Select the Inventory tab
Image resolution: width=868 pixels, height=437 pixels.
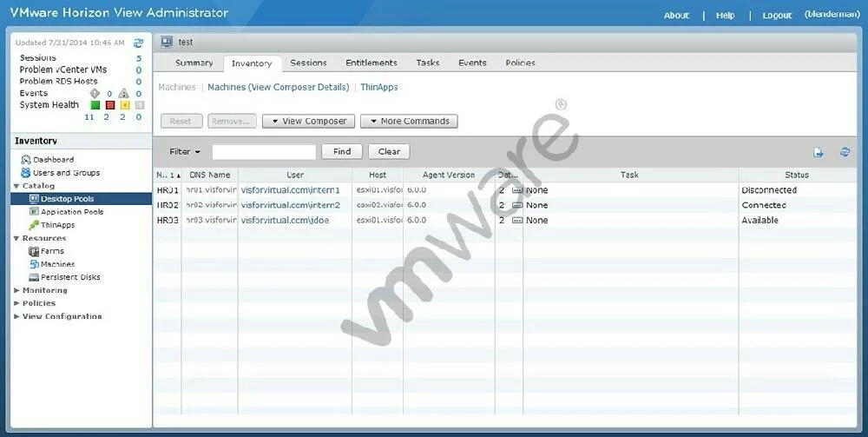pos(252,63)
